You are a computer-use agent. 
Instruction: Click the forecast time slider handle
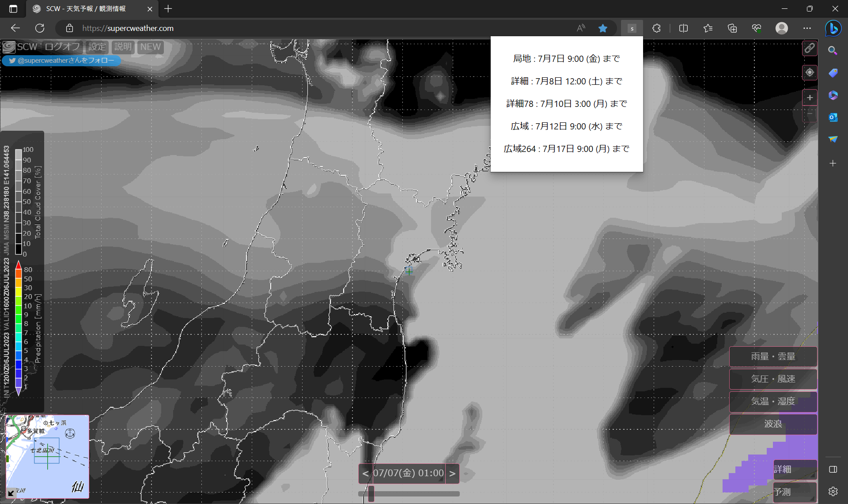click(x=371, y=494)
